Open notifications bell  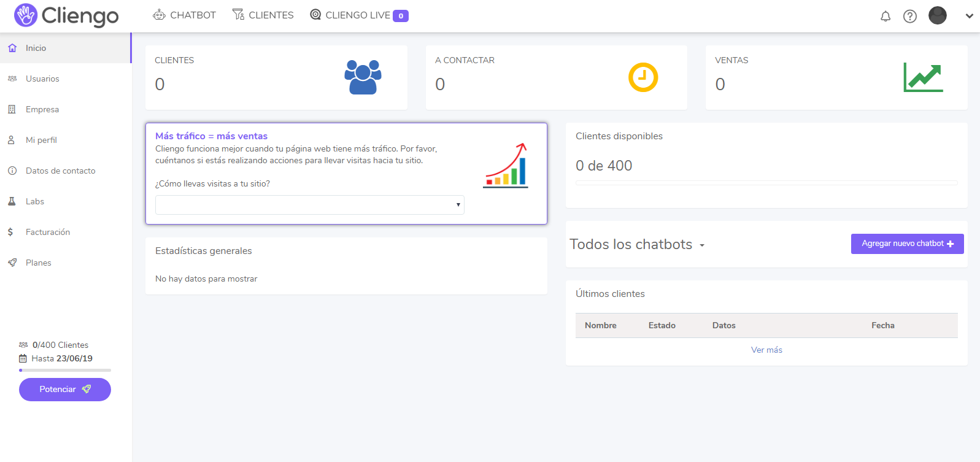coord(885,16)
